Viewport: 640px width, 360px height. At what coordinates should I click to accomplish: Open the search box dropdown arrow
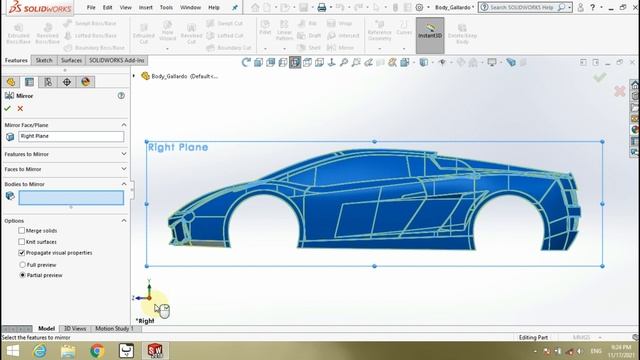click(x=569, y=7)
